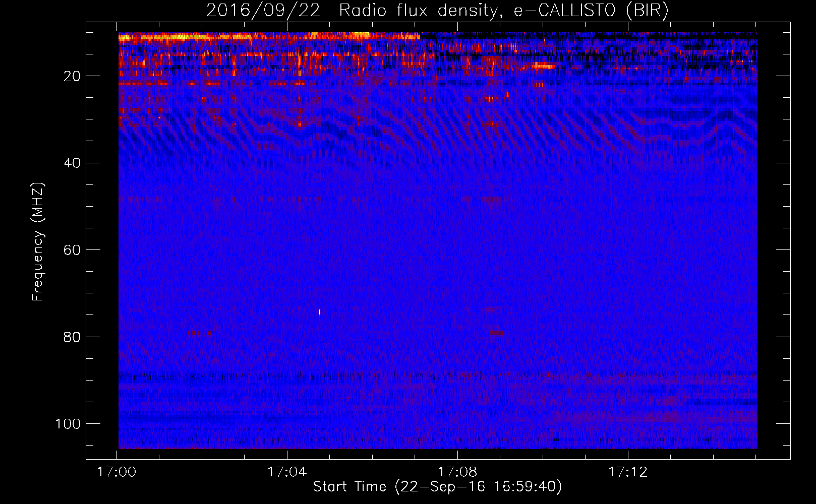Click the 60 frequency tick label

(x=73, y=250)
